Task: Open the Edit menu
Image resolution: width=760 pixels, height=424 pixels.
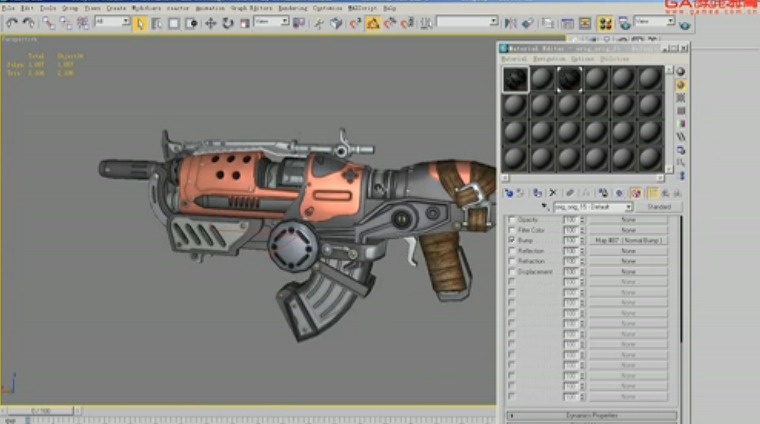Action: pyautogui.click(x=27, y=8)
